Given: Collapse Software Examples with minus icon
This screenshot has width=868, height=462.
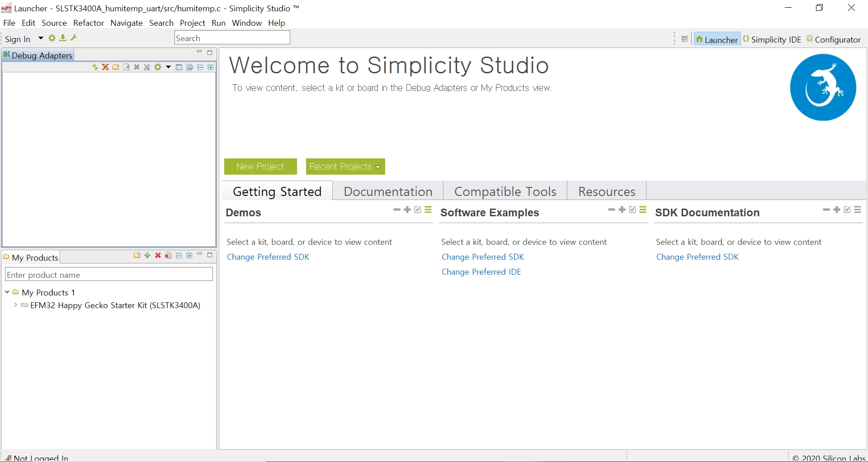Looking at the screenshot, I should point(612,210).
